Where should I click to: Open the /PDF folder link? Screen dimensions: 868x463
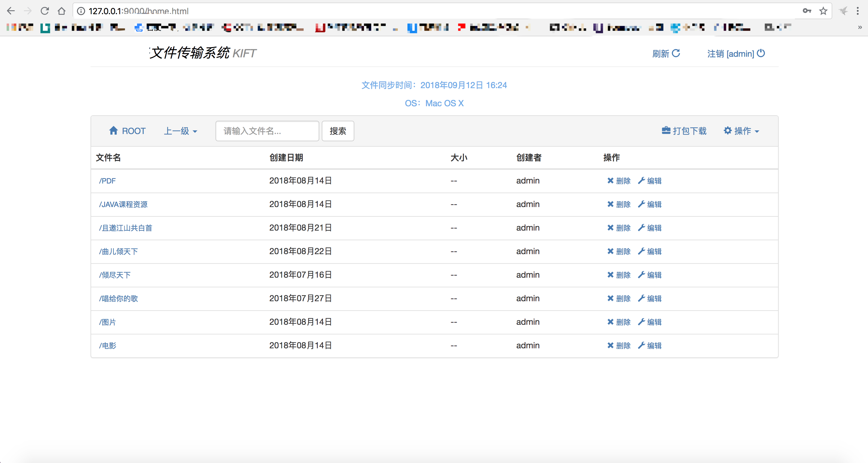107,180
